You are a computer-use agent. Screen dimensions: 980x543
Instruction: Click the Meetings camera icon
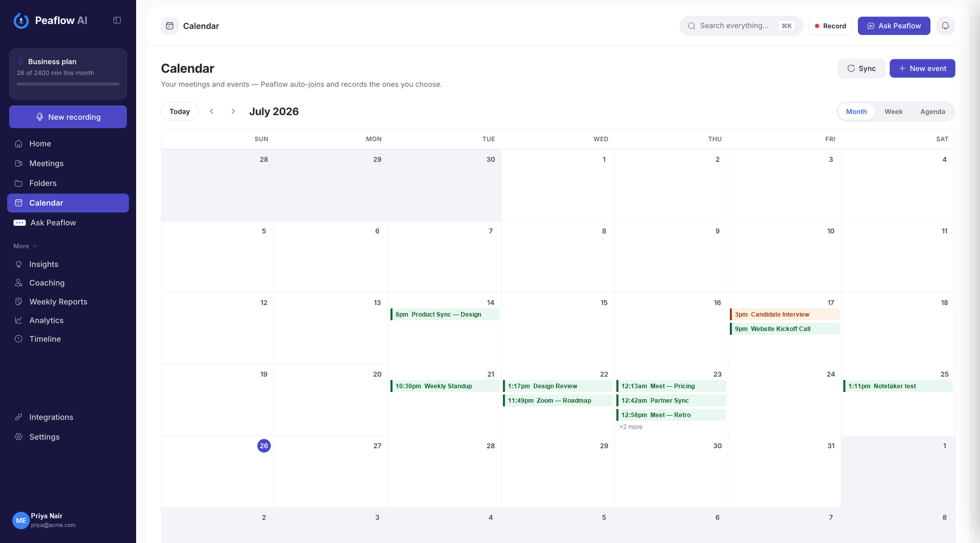[x=19, y=163]
